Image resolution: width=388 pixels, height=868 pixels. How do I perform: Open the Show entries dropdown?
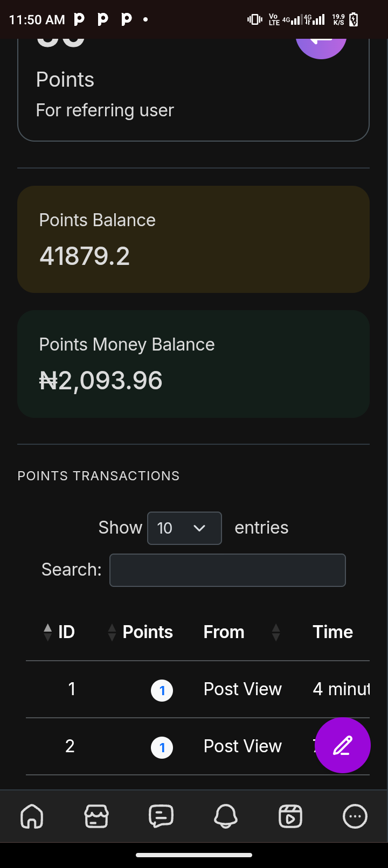coord(184,528)
